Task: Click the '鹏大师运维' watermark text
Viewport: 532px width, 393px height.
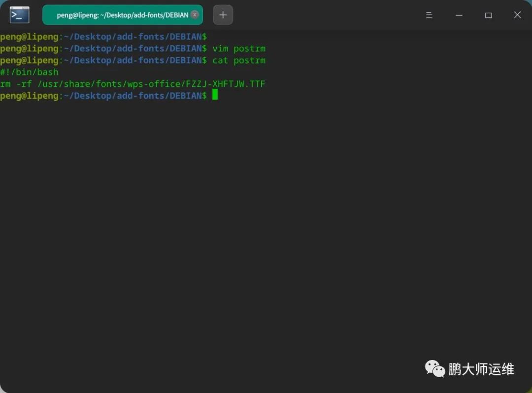Action: point(481,369)
